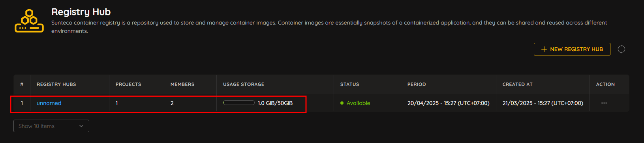Create a new registry hub
This screenshot has width=644, height=143.
click(x=572, y=49)
